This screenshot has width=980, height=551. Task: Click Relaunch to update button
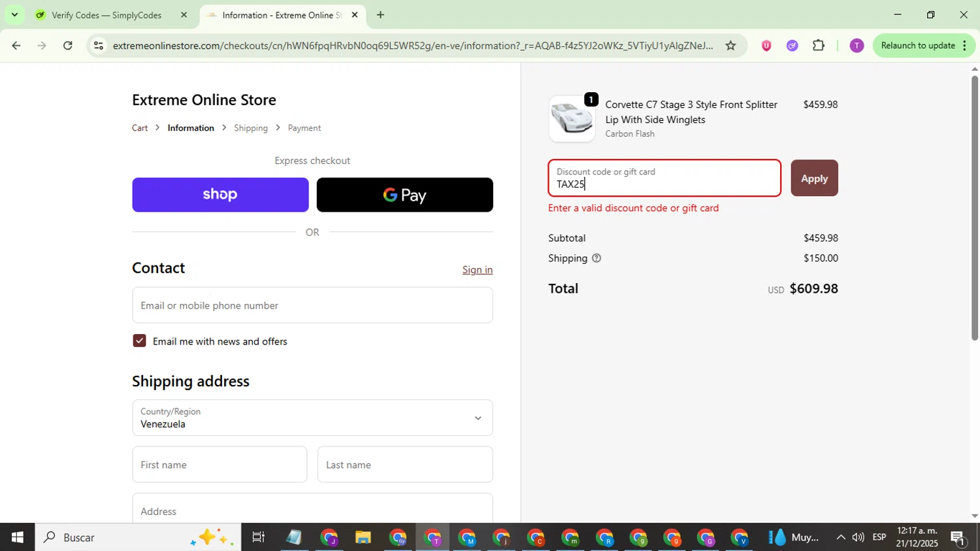point(918,45)
